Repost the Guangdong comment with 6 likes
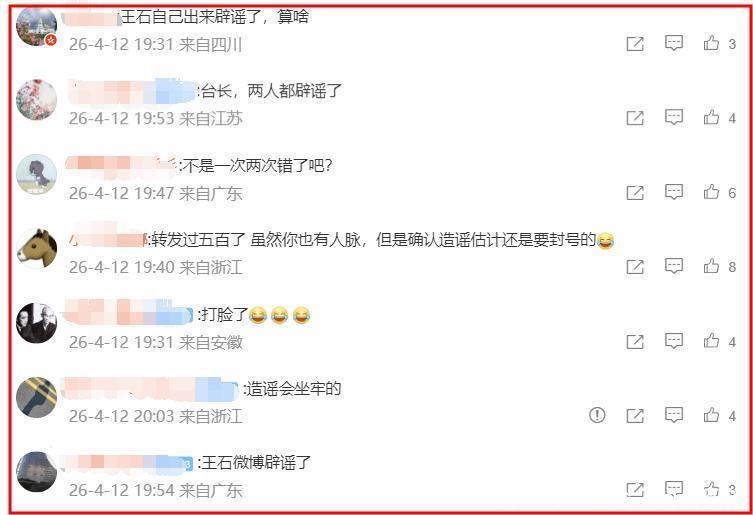 [635, 193]
